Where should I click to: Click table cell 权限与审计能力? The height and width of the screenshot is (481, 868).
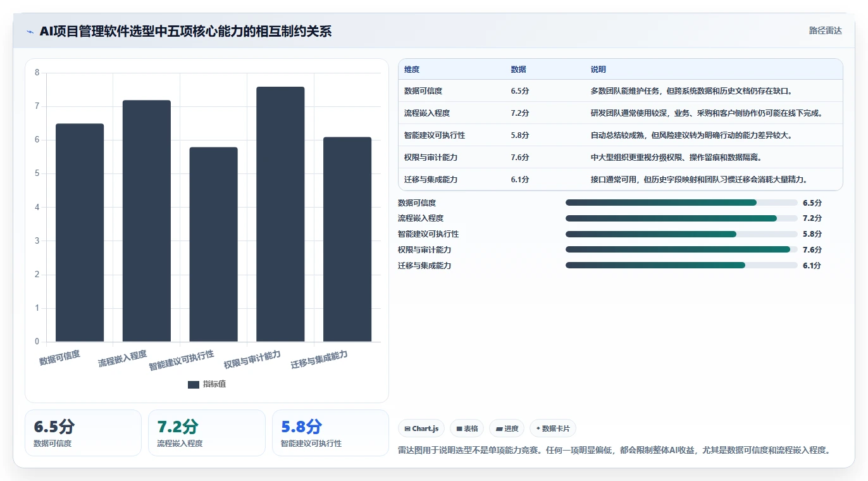[431, 158]
